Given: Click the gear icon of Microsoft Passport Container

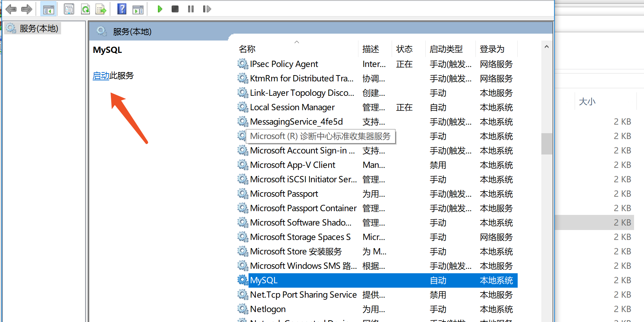Looking at the screenshot, I should click(243, 208).
